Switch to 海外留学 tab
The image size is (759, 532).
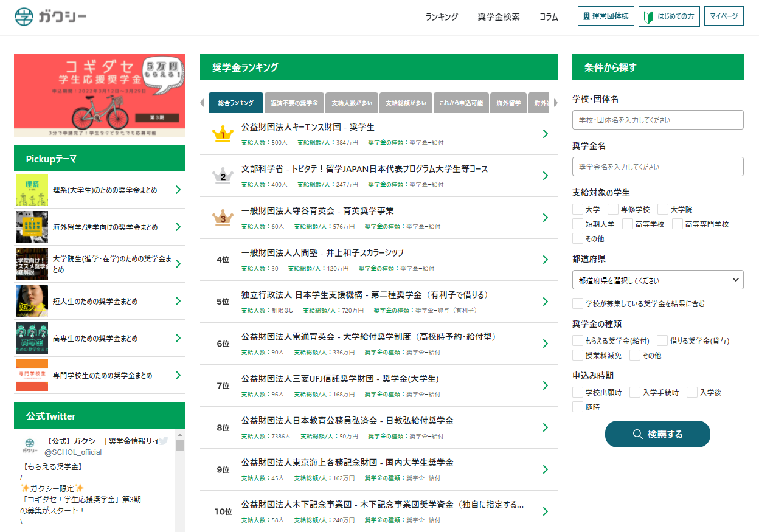(508, 103)
